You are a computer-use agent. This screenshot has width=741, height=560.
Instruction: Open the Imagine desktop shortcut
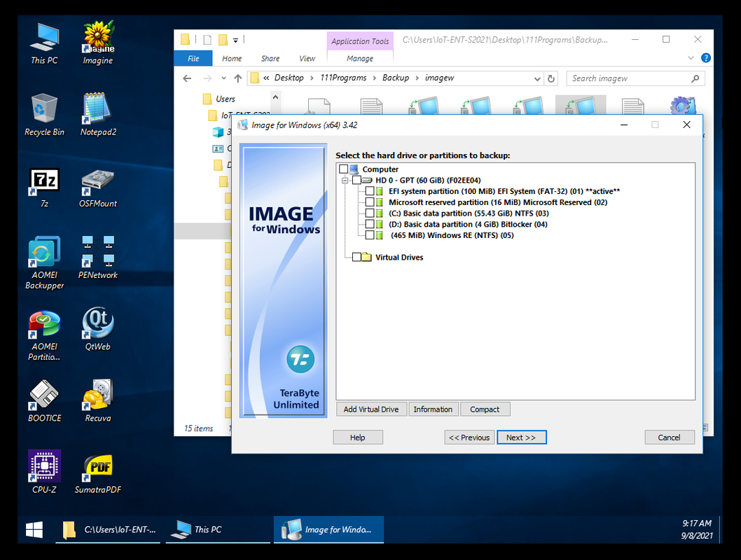[98, 43]
